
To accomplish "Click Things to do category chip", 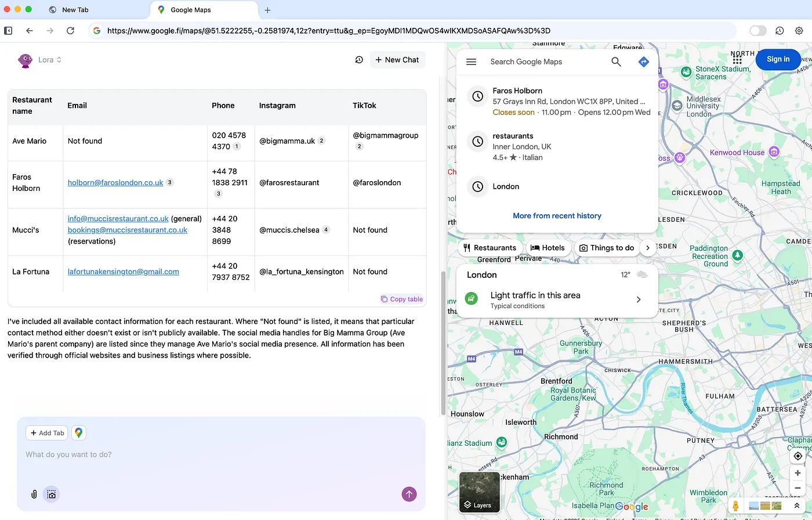I will tap(607, 248).
